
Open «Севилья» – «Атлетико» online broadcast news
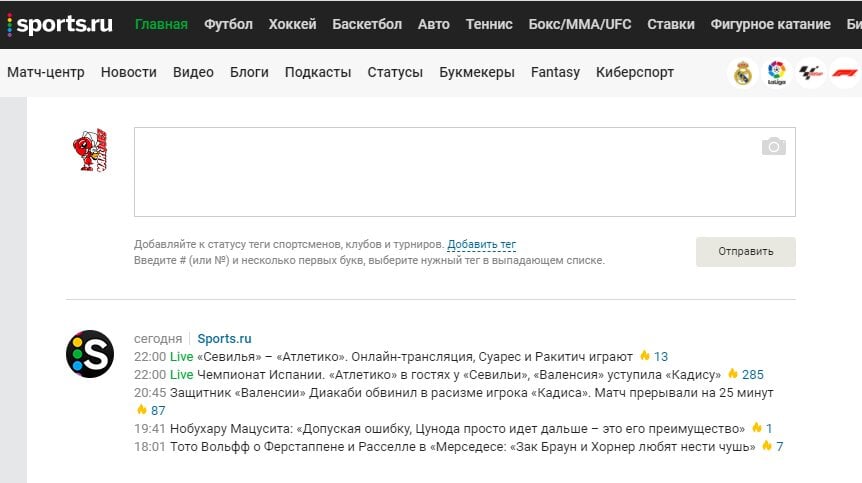point(415,357)
